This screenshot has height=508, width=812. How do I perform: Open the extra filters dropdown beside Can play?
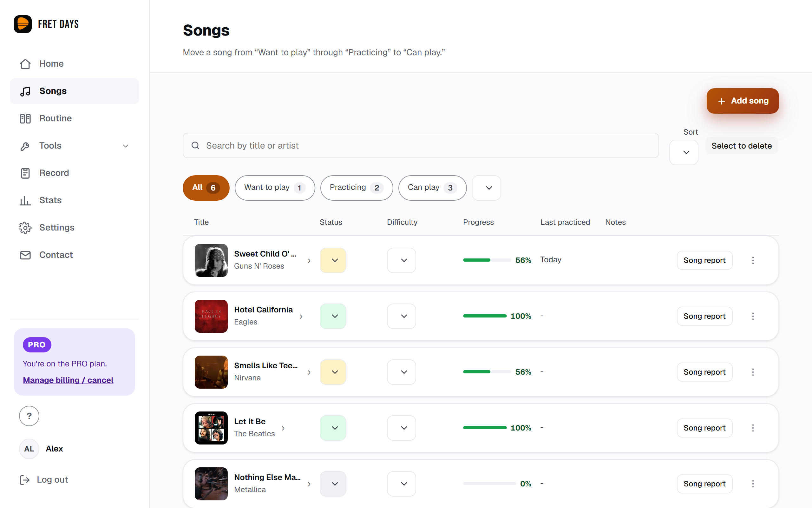pyautogui.click(x=486, y=188)
